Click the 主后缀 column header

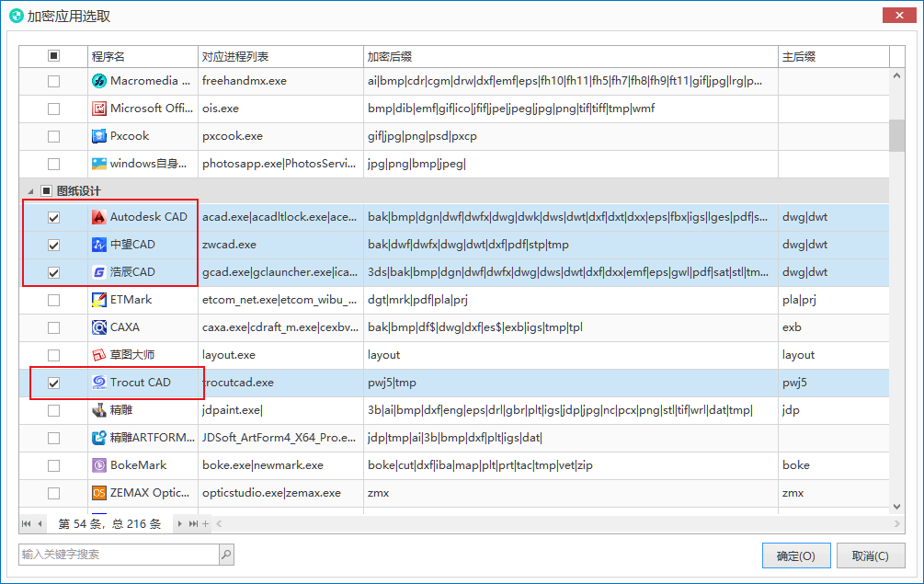click(x=834, y=57)
